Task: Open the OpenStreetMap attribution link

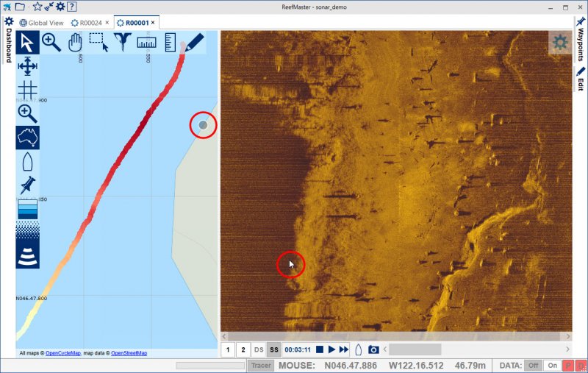Action: (x=129, y=353)
